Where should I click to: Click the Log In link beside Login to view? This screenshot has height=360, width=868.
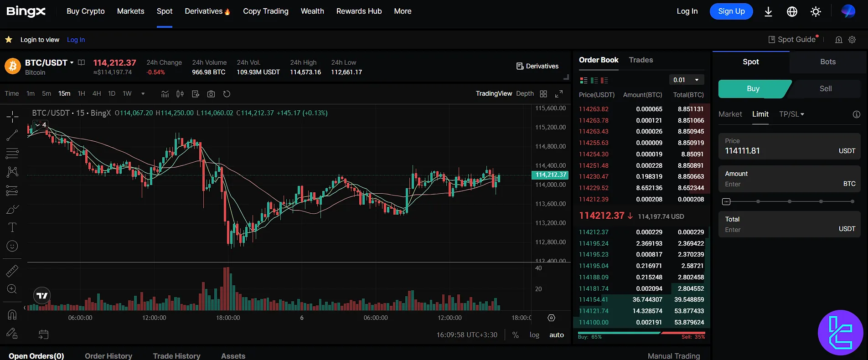[x=76, y=40]
